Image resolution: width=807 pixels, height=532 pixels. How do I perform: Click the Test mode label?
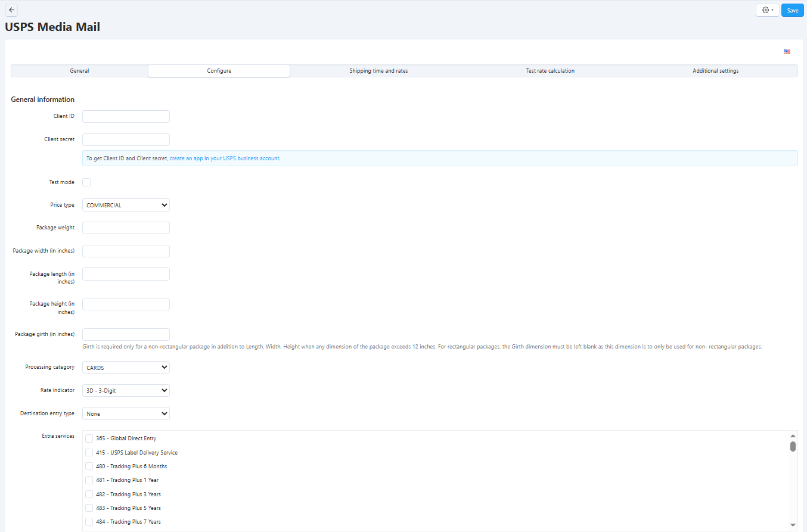[61, 182]
